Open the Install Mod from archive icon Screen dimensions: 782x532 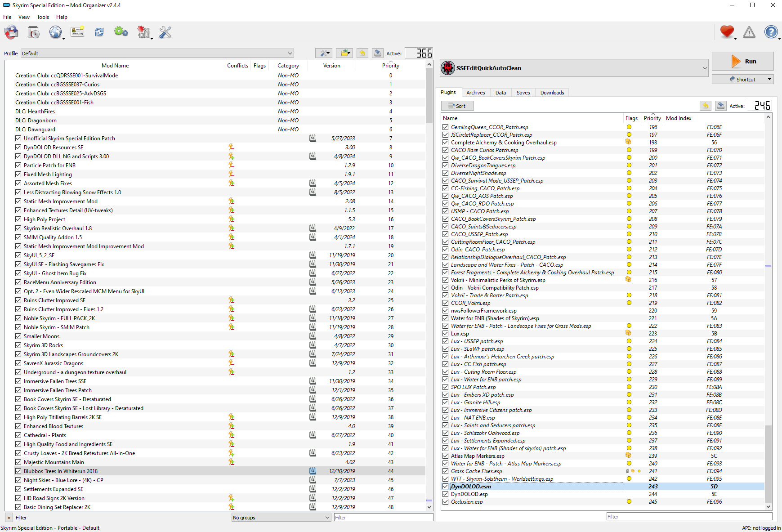(33, 32)
